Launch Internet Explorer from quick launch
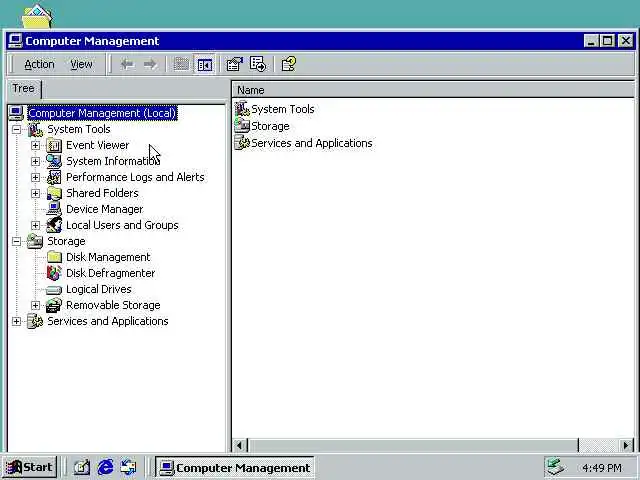 (105, 467)
